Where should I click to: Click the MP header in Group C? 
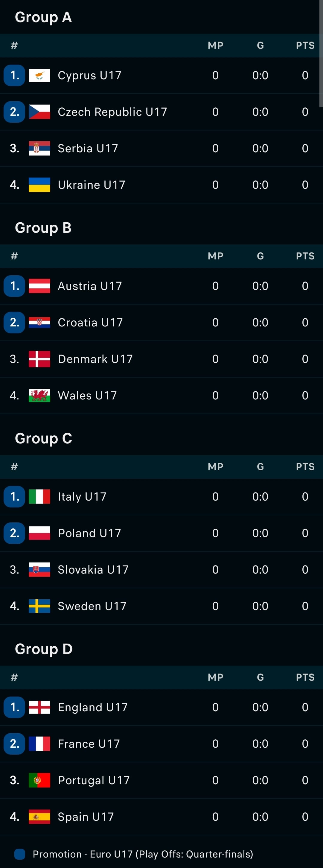[216, 467]
